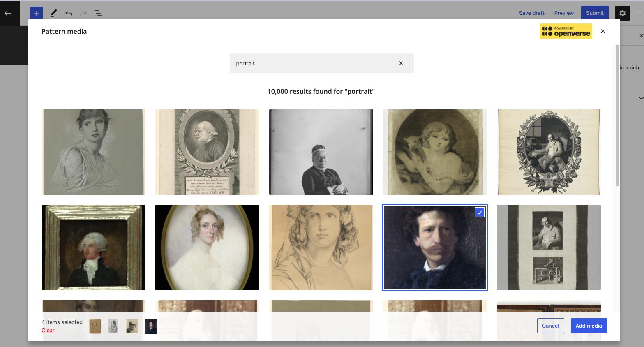Open the editor's vertical dots options menu
644x347 pixels.
click(x=639, y=13)
